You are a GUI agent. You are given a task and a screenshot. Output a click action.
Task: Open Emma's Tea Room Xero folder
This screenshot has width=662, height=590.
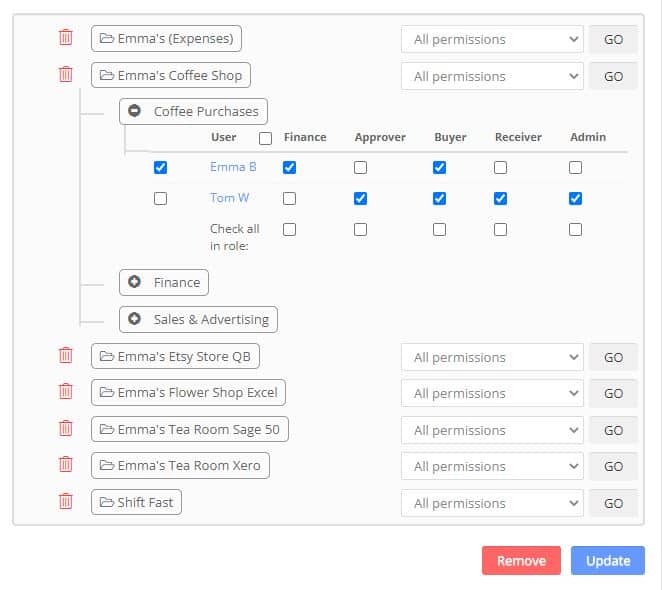point(180,465)
